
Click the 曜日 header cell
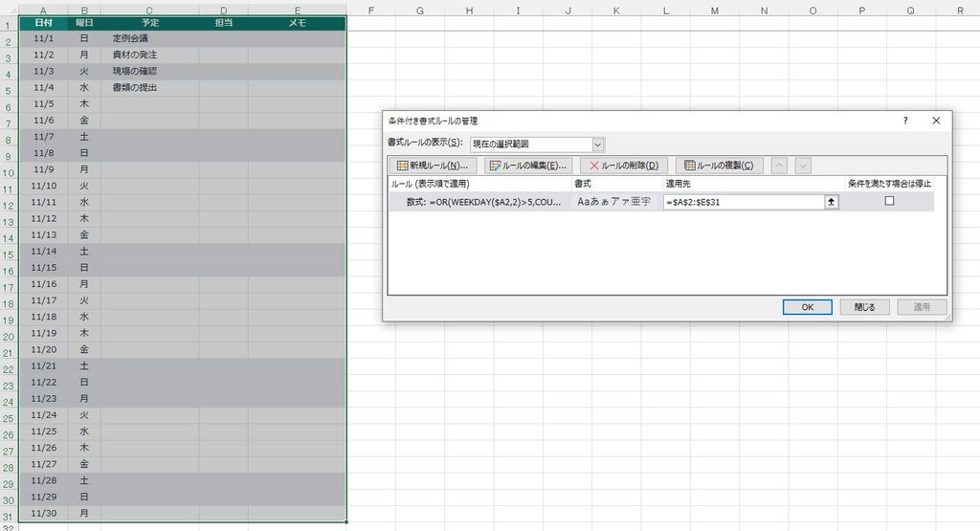pos(84,23)
